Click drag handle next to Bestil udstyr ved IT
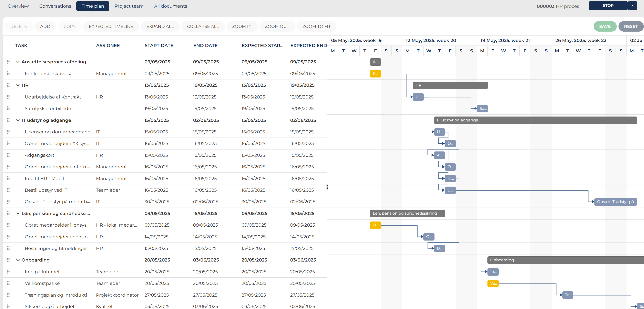 [x=8, y=190]
